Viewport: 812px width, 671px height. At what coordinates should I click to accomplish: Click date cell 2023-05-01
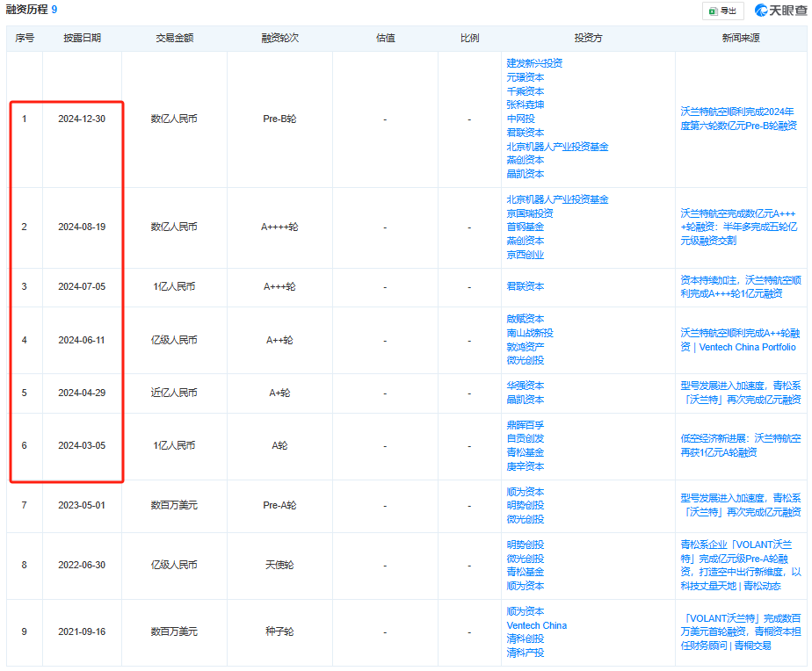(82, 505)
